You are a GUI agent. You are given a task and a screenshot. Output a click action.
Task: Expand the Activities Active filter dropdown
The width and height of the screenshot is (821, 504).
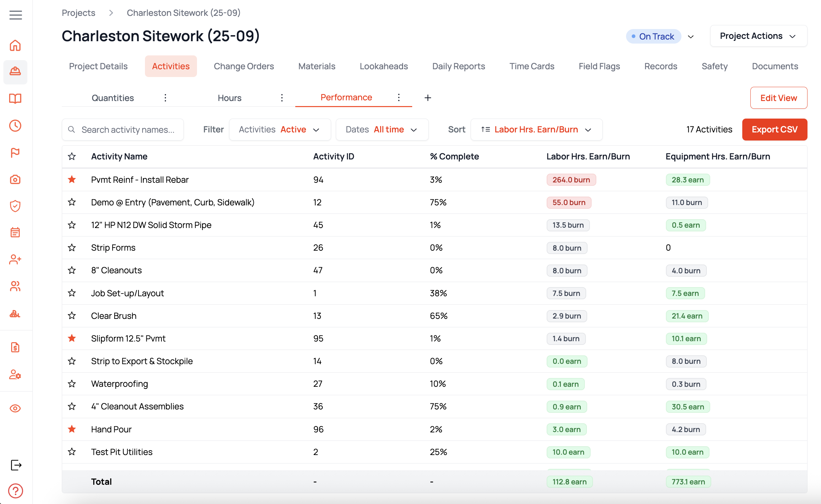coord(280,129)
